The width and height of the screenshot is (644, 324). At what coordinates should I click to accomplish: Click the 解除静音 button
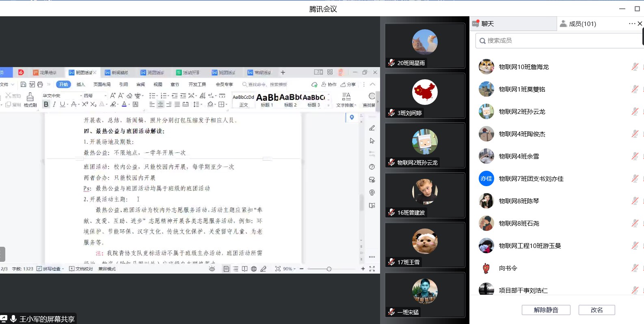pos(546,310)
